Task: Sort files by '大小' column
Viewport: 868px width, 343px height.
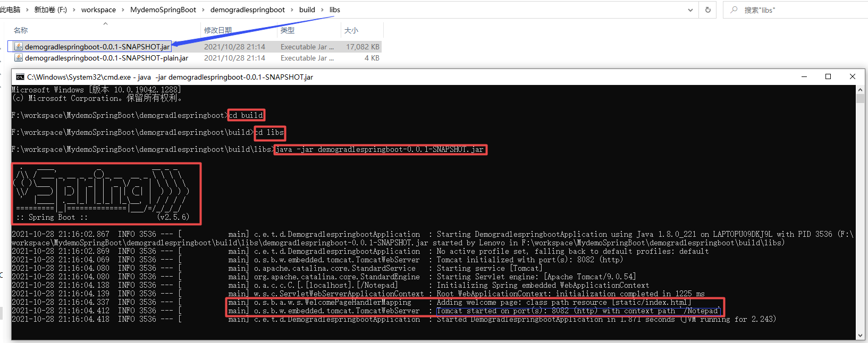Action: pos(351,30)
